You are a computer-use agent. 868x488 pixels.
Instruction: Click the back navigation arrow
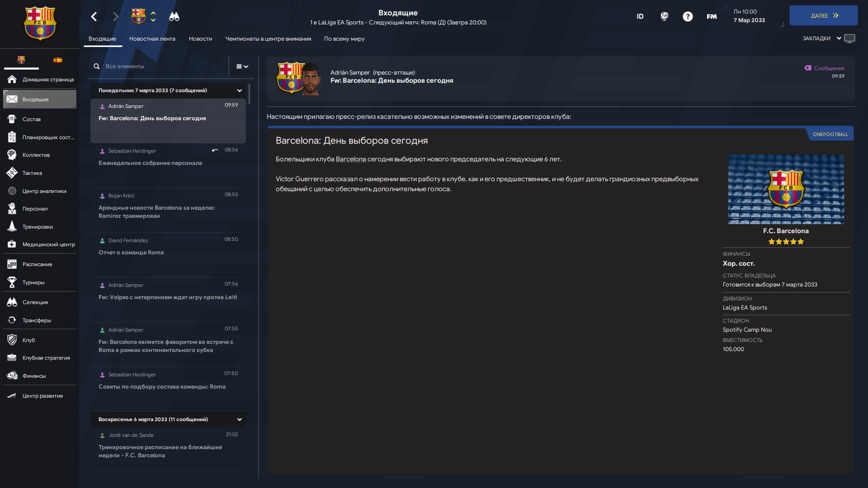tap(94, 17)
